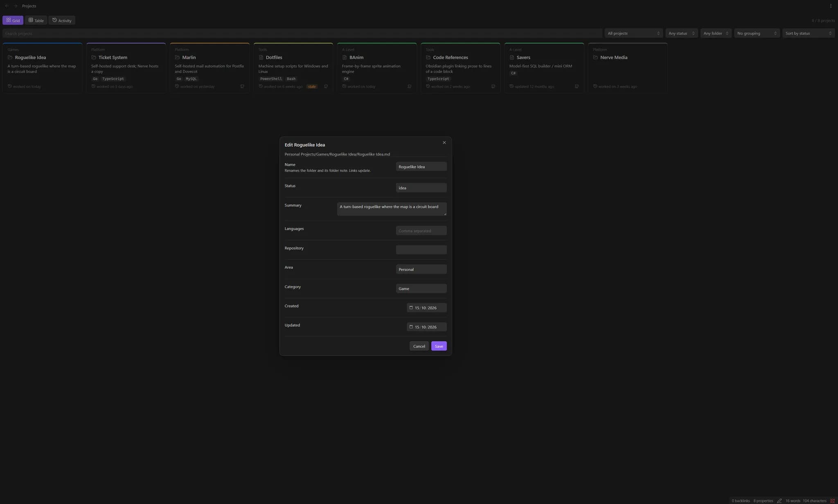Open the No grouping dropdown
The height and width of the screenshot is (504, 838).
click(x=757, y=34)
